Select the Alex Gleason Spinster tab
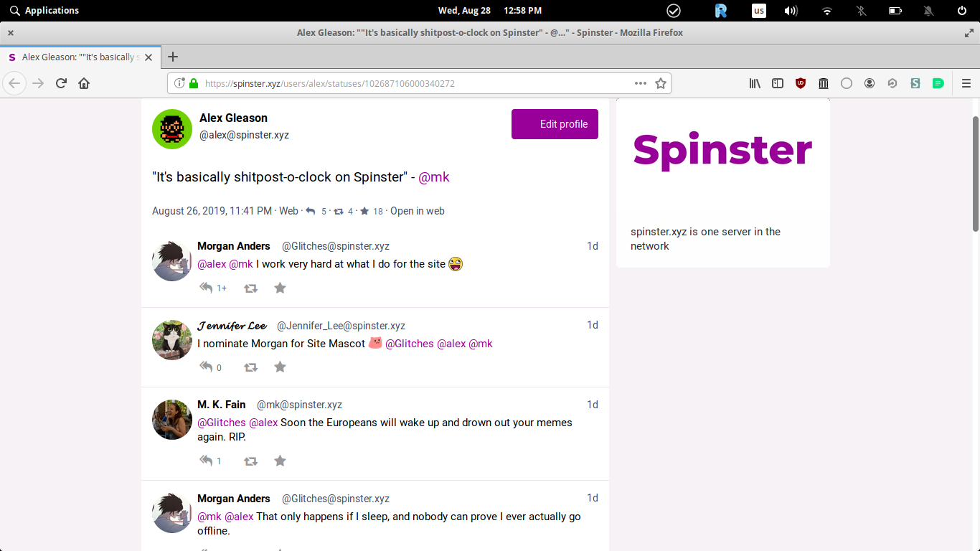 [77, 57]
